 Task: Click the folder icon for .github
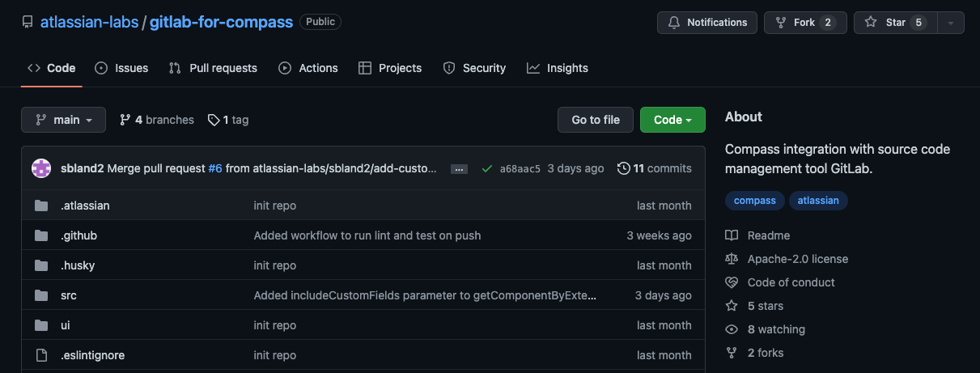tap(41, 235)
